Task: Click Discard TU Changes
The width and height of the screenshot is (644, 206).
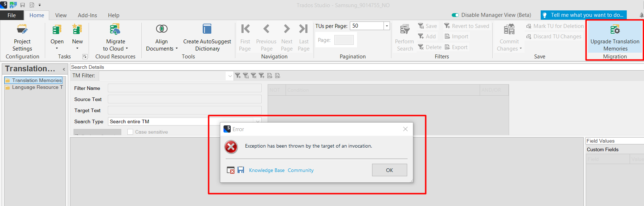Action: pyautogui.click(x=554, y=37)
